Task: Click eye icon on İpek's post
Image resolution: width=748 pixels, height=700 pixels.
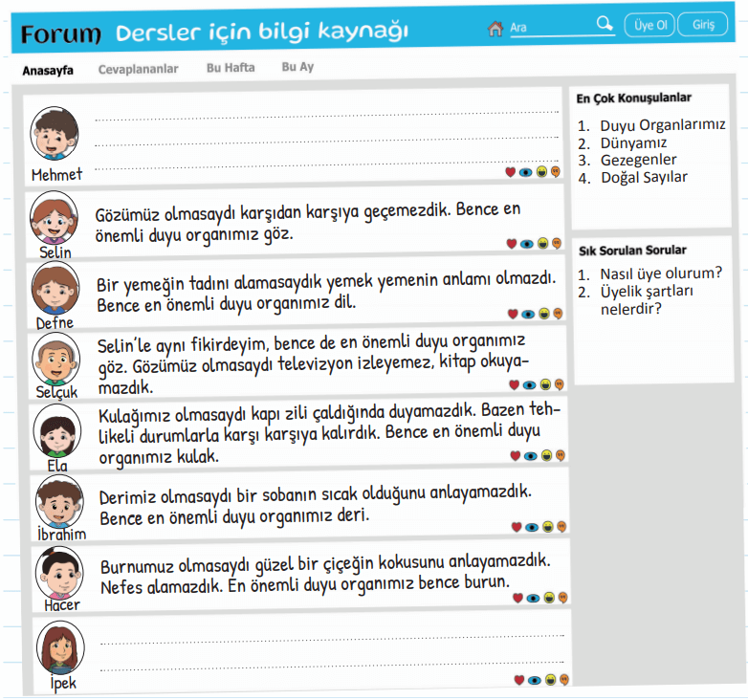Action: (x=535, y=680)
